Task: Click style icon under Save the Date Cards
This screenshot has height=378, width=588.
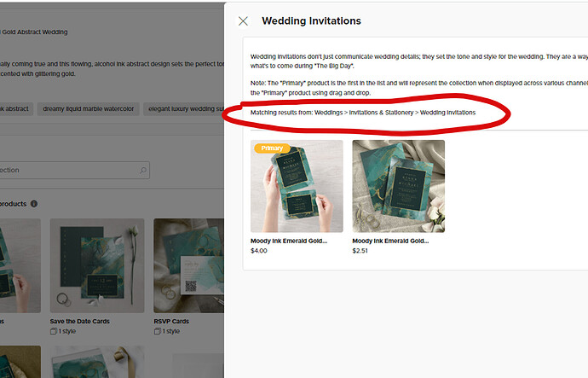Action: click(x=54, y=331)
